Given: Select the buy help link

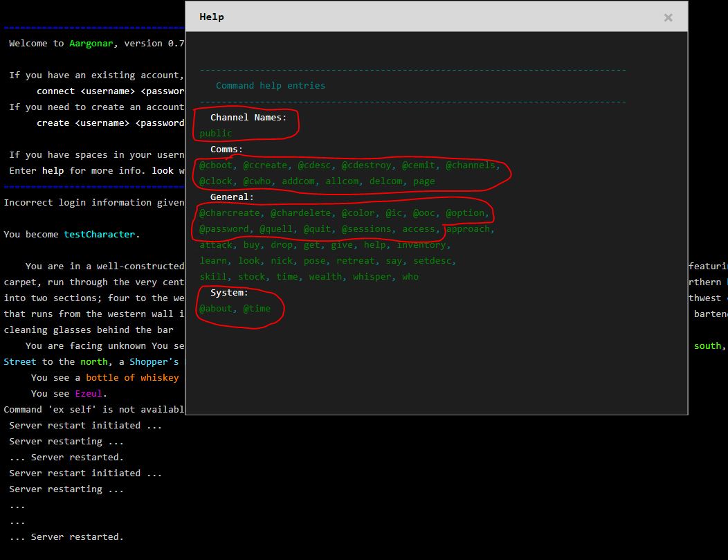Looking at the screenshot, I should pyautogui.click(x=251, y=245).
